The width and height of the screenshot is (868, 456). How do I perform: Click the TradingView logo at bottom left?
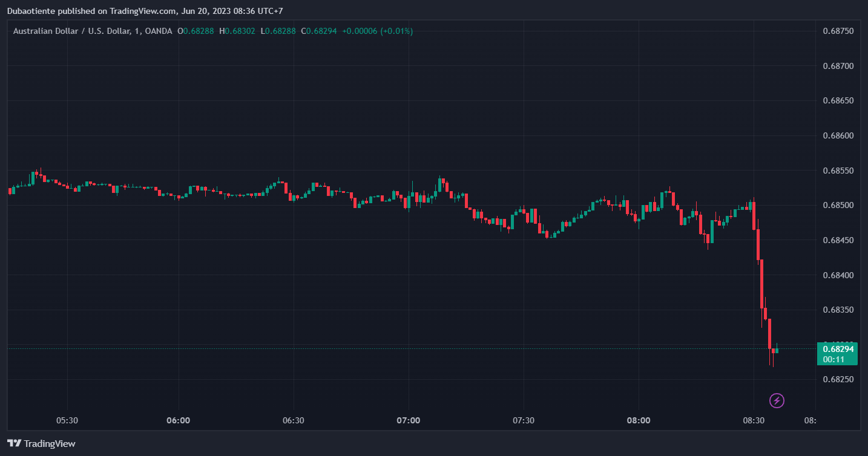click(41, 443)
